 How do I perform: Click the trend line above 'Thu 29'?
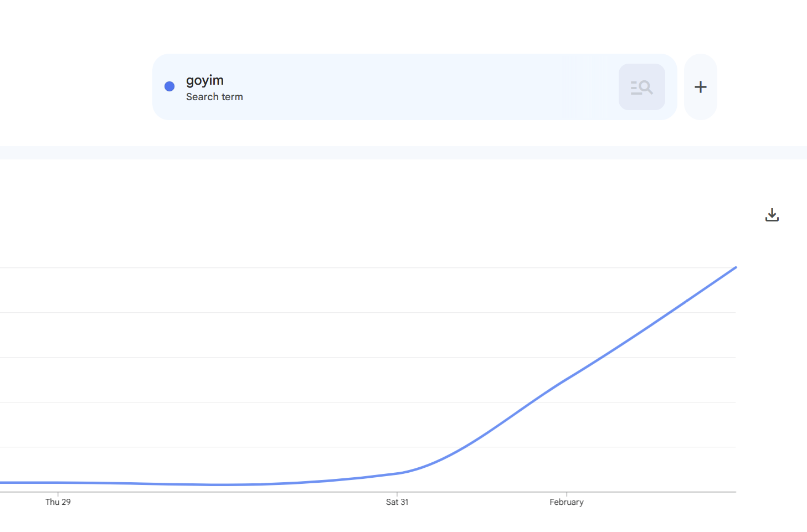click(58, 482)
